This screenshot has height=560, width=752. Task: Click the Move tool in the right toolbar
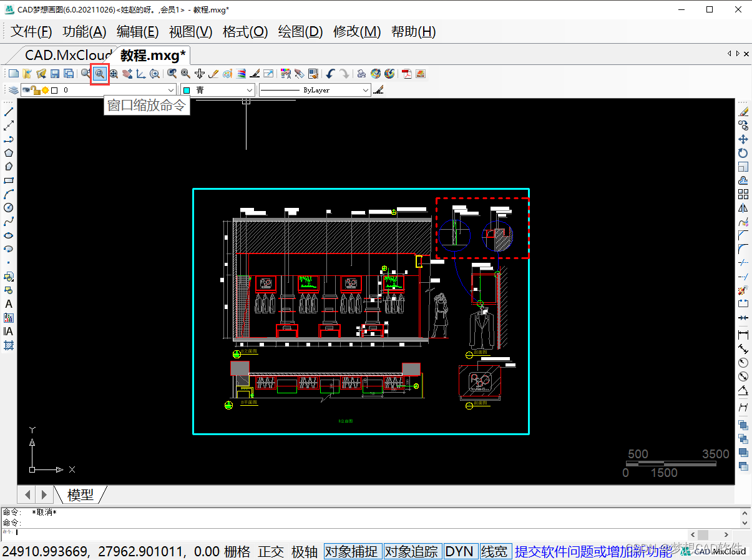pyautogui.click(x=743, y=138)
